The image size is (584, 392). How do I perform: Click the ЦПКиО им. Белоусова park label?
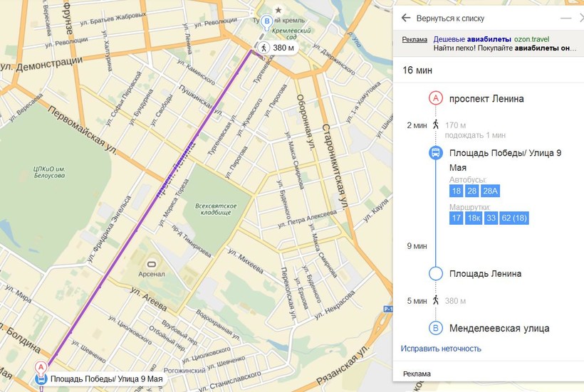tap(49, 172)
